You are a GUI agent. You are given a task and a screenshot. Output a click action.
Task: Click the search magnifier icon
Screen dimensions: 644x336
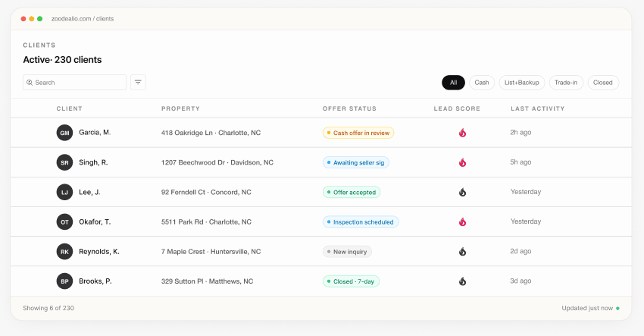[x=30, y=83]
